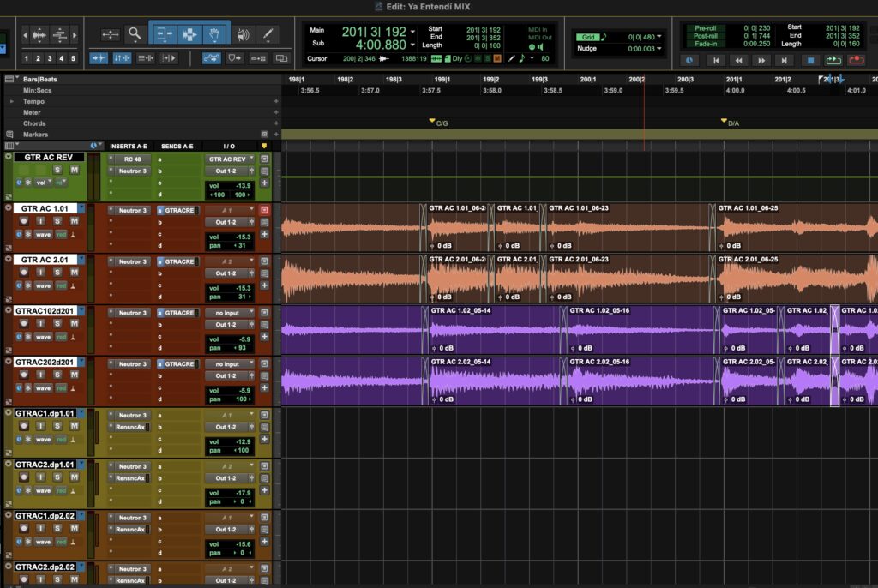The width and height of the screenshot is (878, 588).
Task: Record-enable the GTRAC1.dp1.01 track
Action: point(23,426)
